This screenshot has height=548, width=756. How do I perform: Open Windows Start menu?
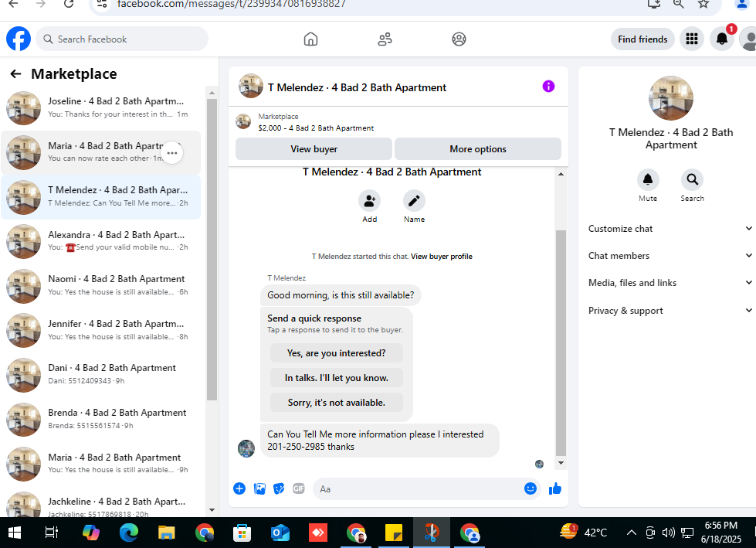click(15, 533)
